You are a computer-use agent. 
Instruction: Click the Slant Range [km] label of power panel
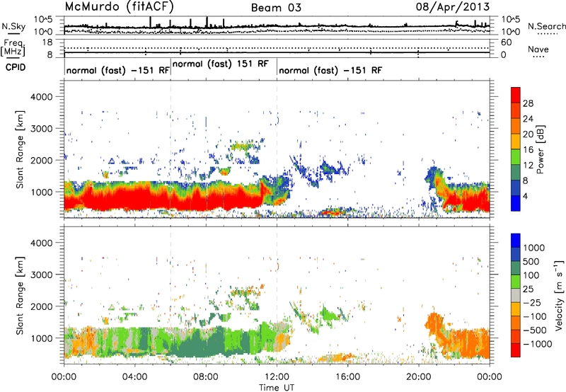pos(20,149)
